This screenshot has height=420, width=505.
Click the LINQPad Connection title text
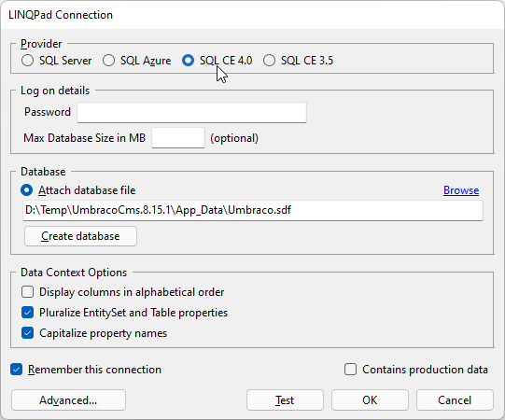point(61,15)
